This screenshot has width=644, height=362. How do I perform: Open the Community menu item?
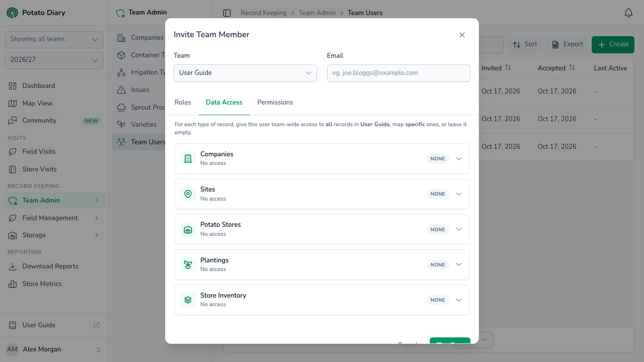pyautogui.click(x=54, y=121)
